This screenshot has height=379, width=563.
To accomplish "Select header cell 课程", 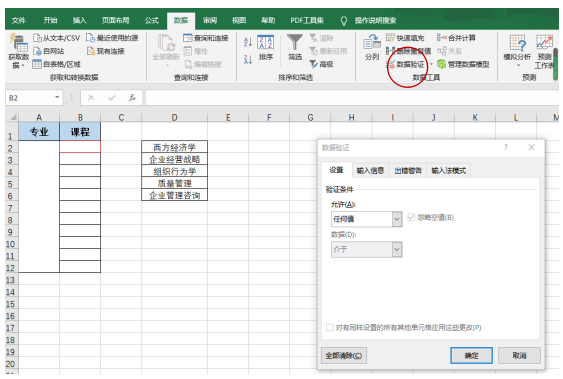I will pyautogui.click(x=80, y=132).
